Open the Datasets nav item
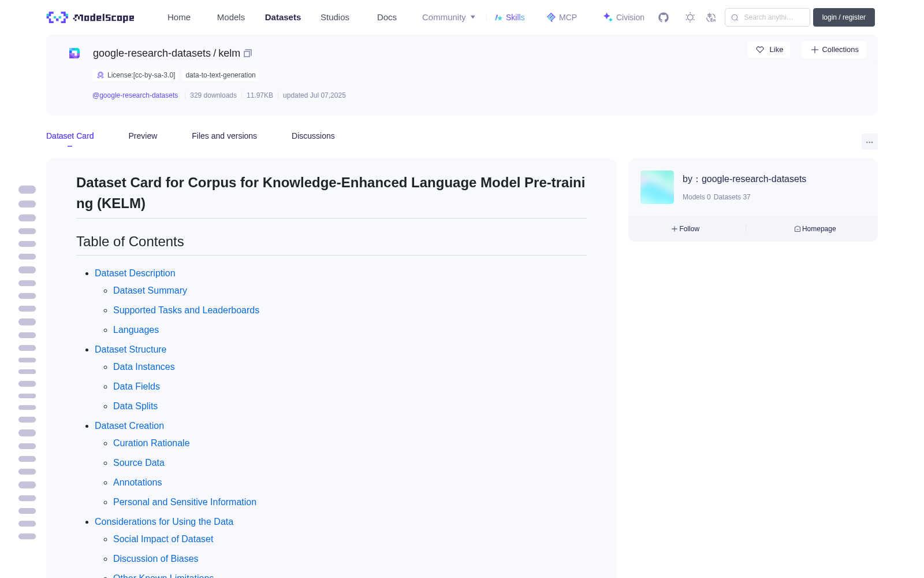The image size is (924, 578). point(283,17)
